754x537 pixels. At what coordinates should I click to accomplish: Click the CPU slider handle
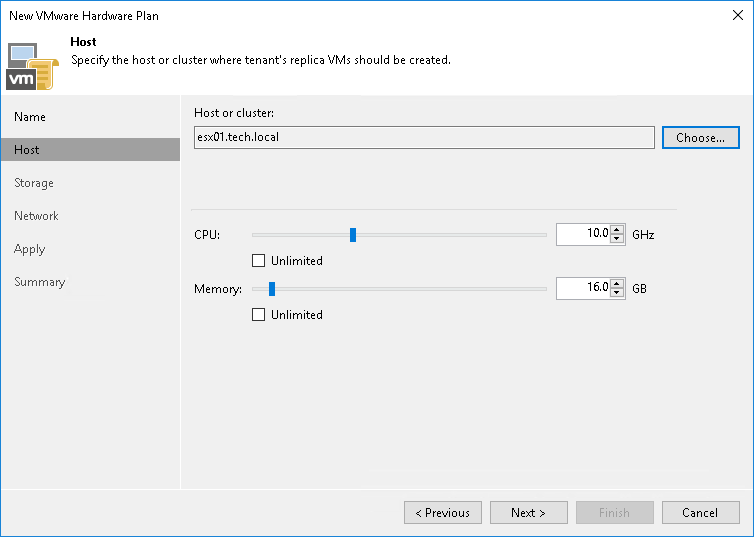click(353, 235)
